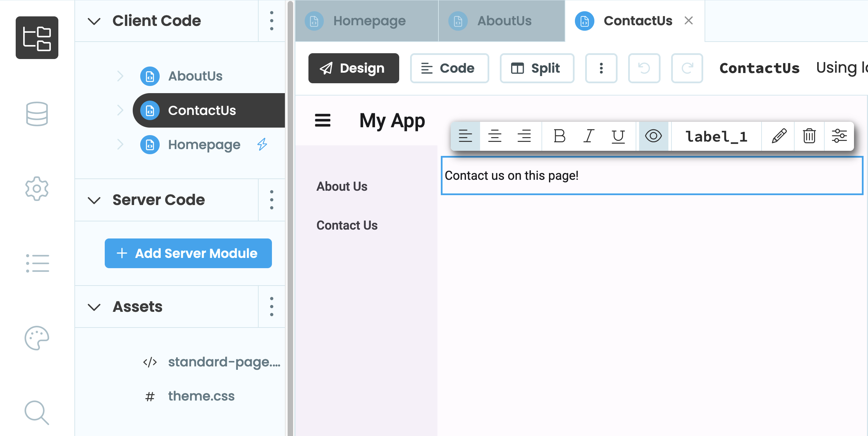This screenshot has width=868, height=436.
Task: Open the App Logs list icon
Action: pos(37,263)
